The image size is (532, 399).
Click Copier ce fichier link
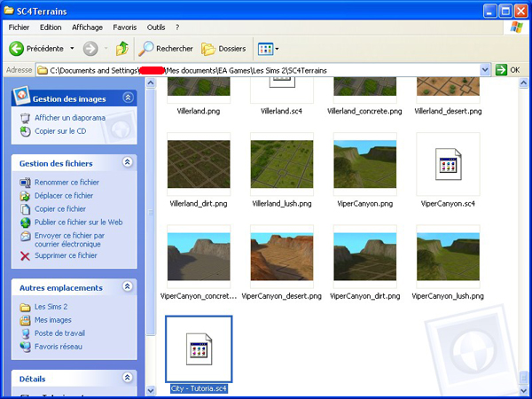60,208
